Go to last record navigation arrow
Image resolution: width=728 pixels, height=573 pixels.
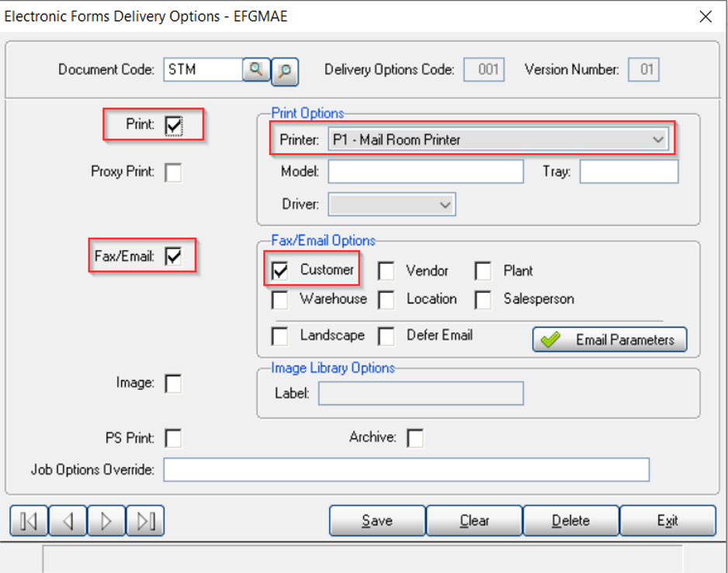point(145,520)
